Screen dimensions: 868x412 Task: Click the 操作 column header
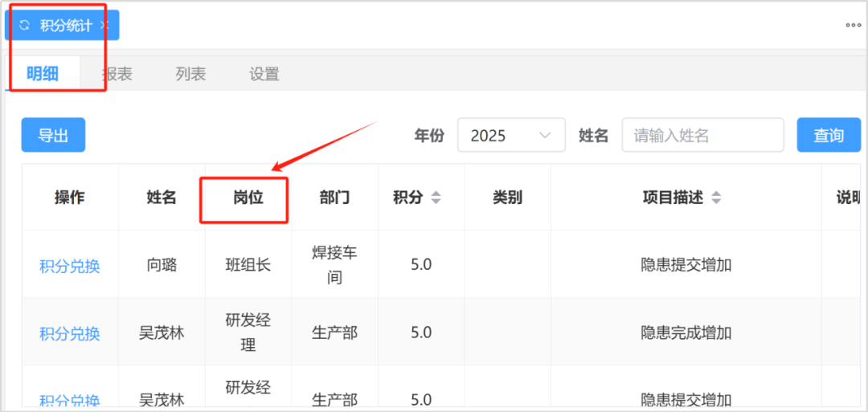pyautogui.click(x=70, y=198)
